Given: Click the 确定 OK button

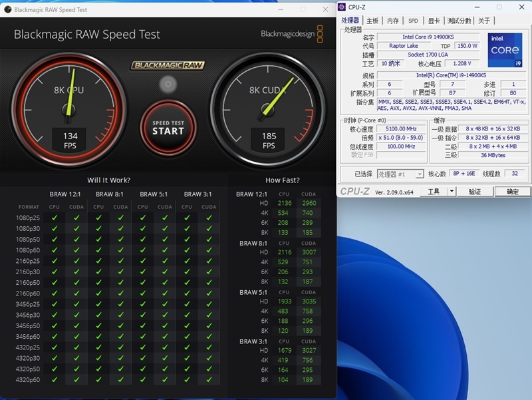Looking at the screenshot, I should (513, 191).
